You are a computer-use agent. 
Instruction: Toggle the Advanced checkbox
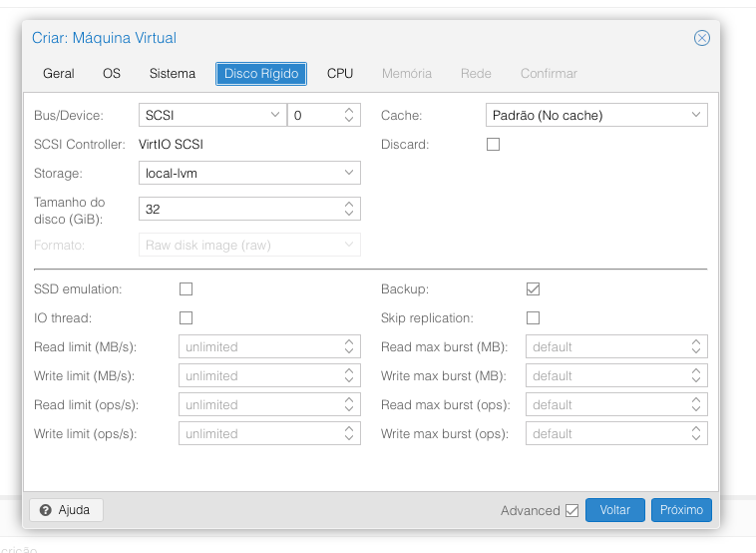click(x=571, y=510)
